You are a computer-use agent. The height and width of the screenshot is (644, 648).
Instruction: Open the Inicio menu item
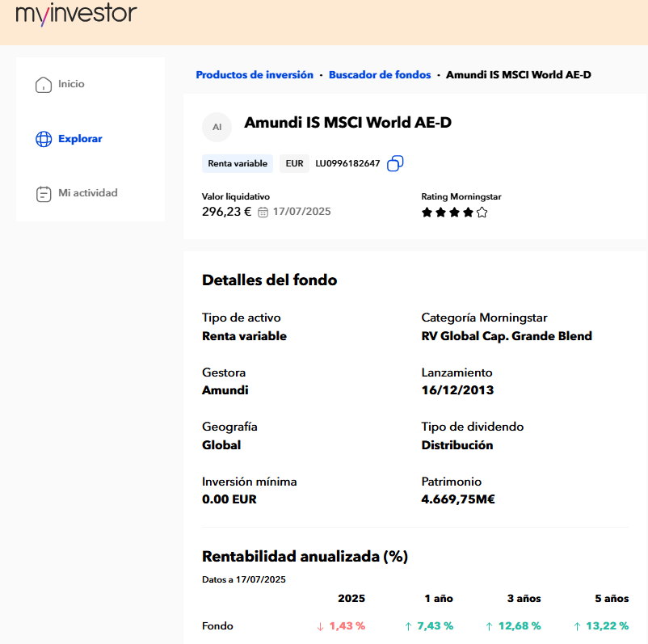(x=71, y=84)
